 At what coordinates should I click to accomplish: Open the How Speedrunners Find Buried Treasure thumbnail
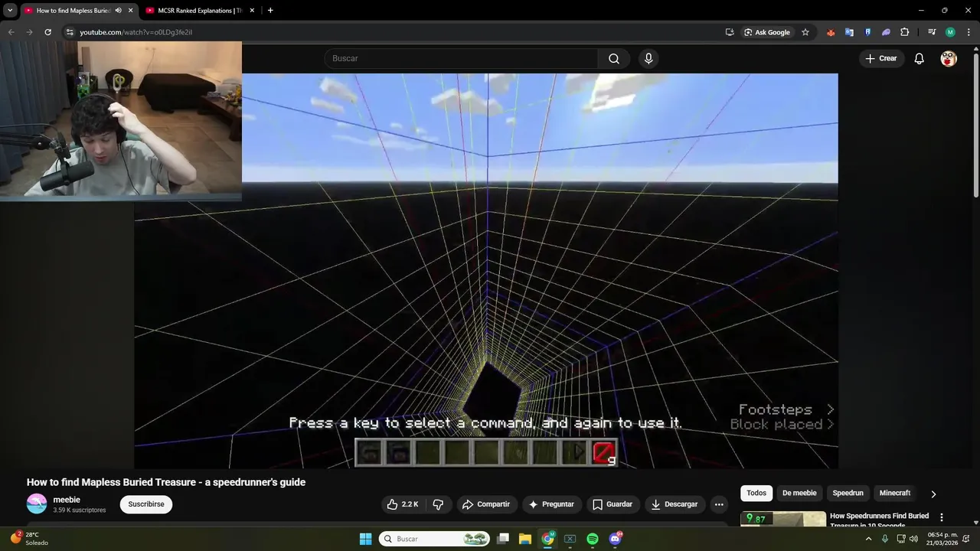coord(783,519)
